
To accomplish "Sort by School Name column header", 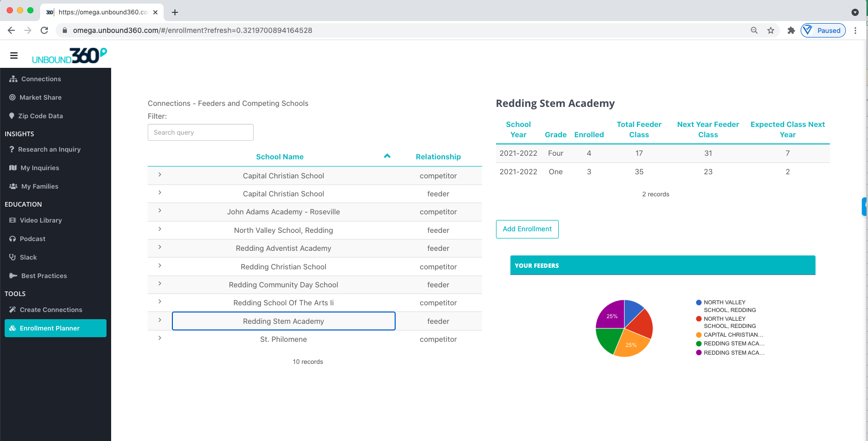I will click(280, 157).
